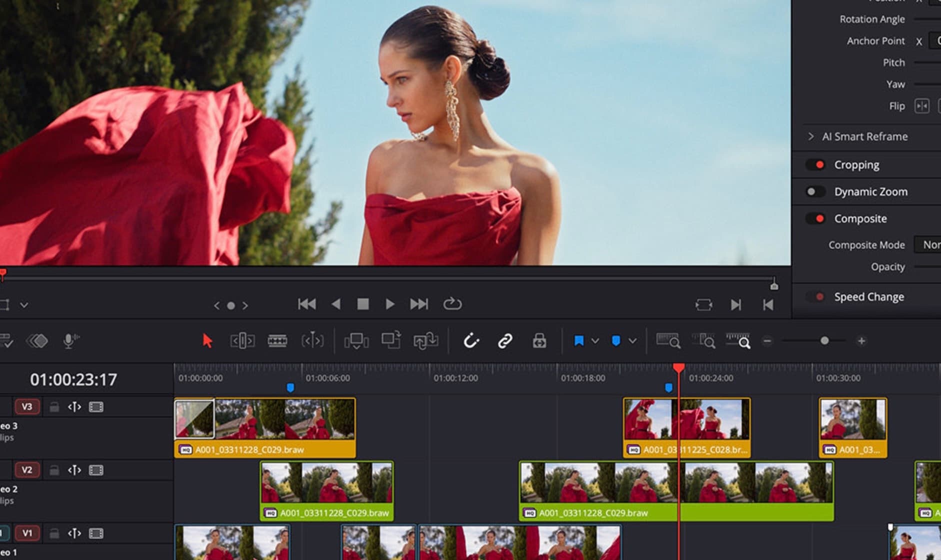Activate Dynamic Trim Mode tool
This screenshot has height=560, width=941.
(312, 341)
